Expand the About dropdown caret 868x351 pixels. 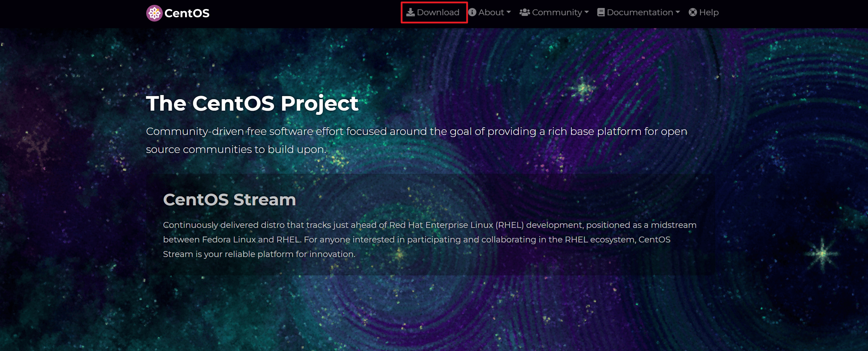point(509,12)
